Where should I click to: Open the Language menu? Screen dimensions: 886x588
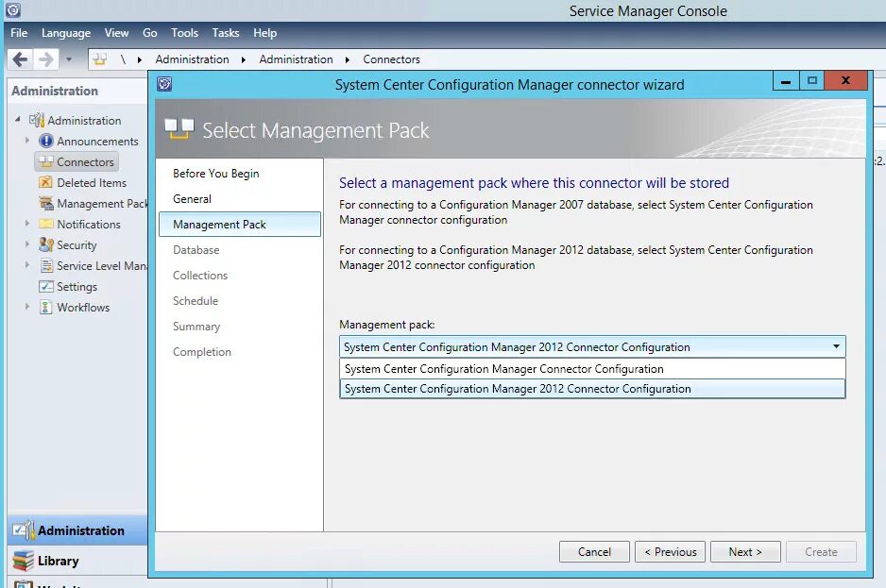(65, 33)
